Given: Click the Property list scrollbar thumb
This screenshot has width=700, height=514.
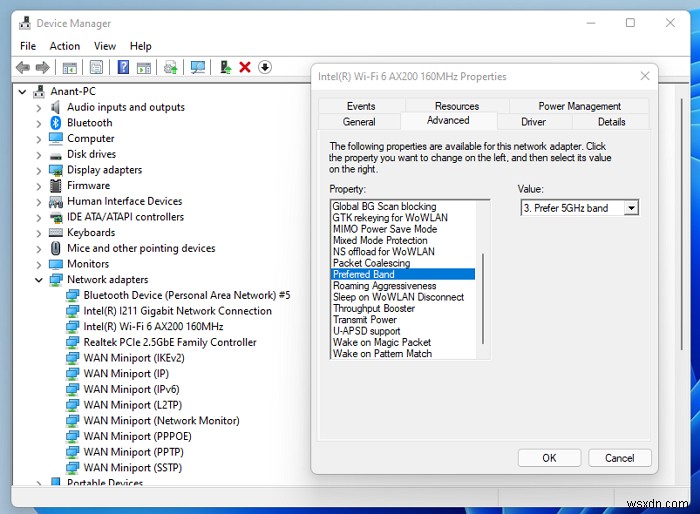Looking at the screenshot, I should pyautogui.click(x=483, y=298).
